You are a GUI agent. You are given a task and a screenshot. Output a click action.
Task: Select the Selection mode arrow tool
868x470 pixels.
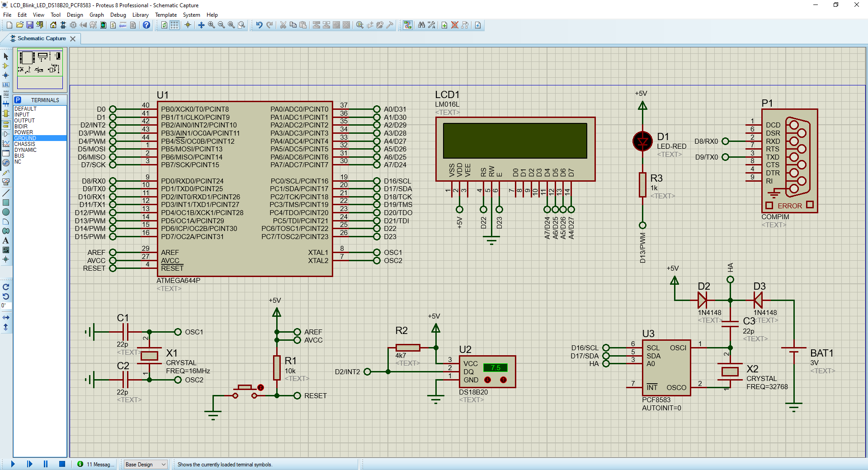click(x=6, y=56)
